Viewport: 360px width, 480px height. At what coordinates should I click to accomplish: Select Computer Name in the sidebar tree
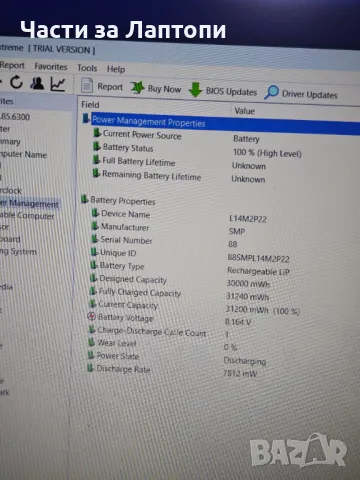[x=23, y=154]
